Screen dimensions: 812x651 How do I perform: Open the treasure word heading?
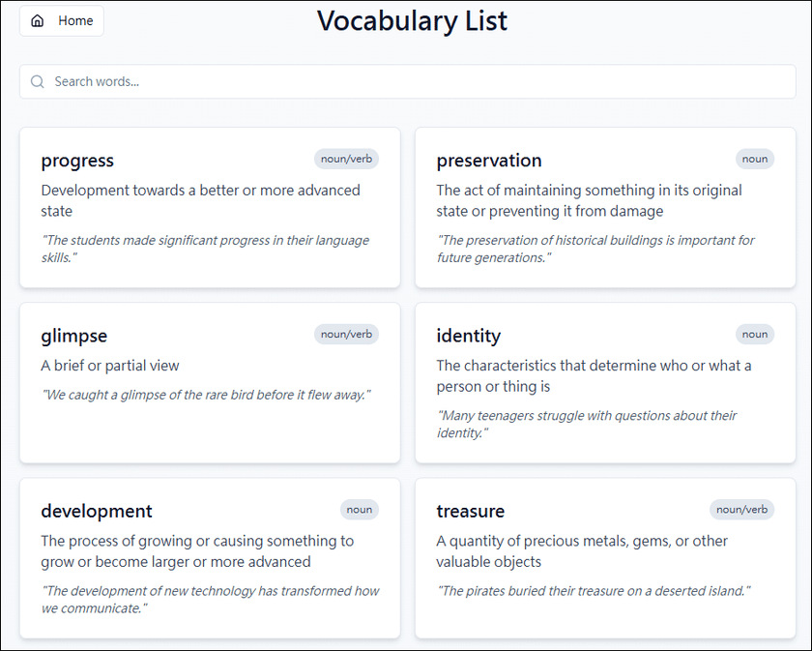point(470,511)
